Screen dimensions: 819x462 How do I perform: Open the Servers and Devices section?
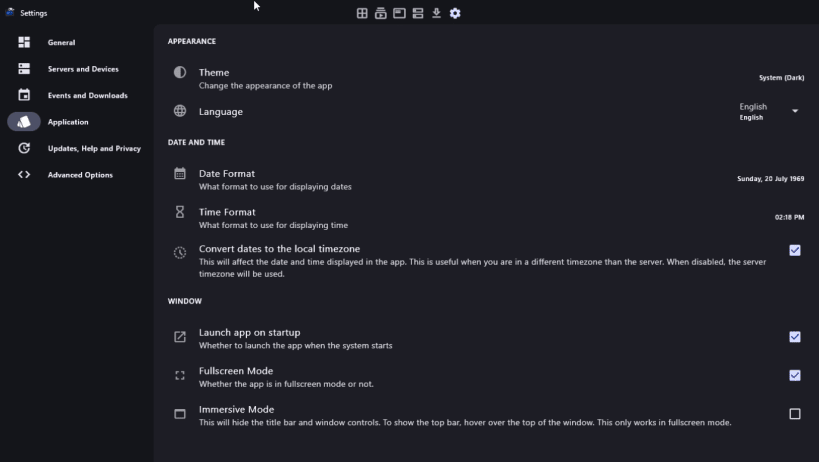coord(83,69)
